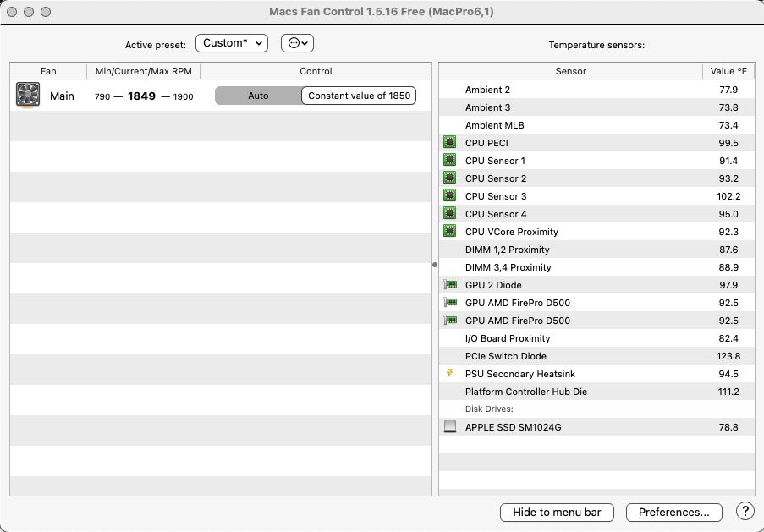764x532 pixels.
Task: Click the CPU PECI chip icon
Action: click(450, 142)
